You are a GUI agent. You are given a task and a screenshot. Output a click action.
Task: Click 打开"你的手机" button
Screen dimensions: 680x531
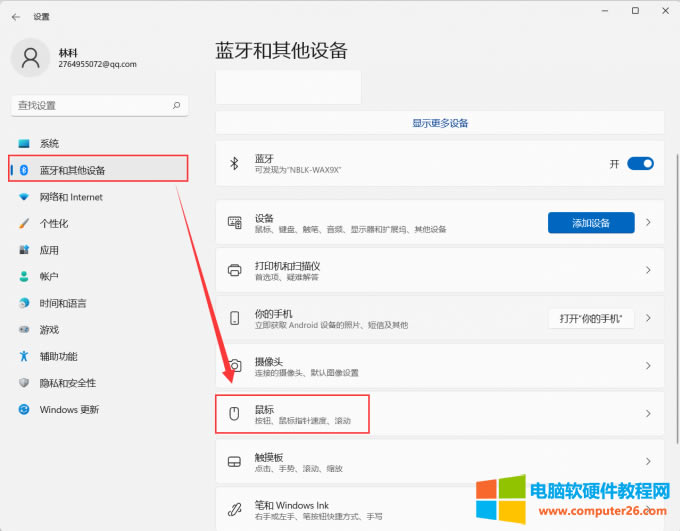click(x=591, y=318)
